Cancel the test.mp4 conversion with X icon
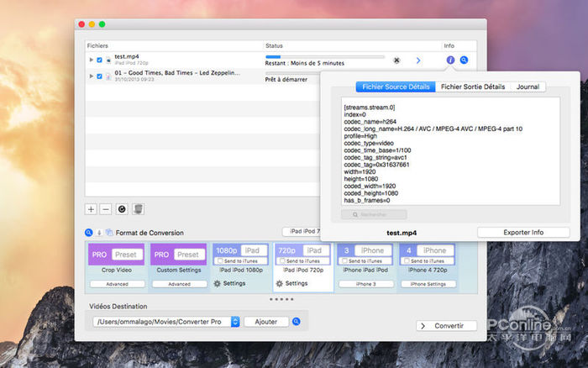The width and height of the screenshot is (588, 368). [396, 60]
